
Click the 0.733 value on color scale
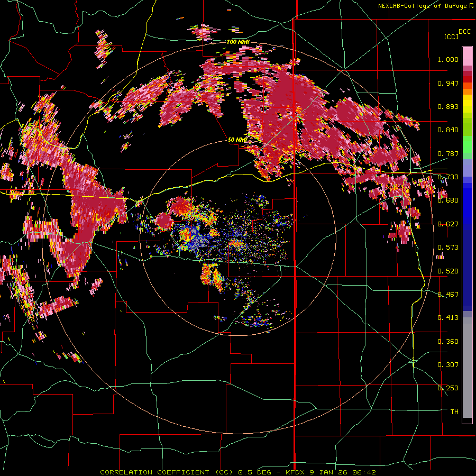[x=448, y=177]
